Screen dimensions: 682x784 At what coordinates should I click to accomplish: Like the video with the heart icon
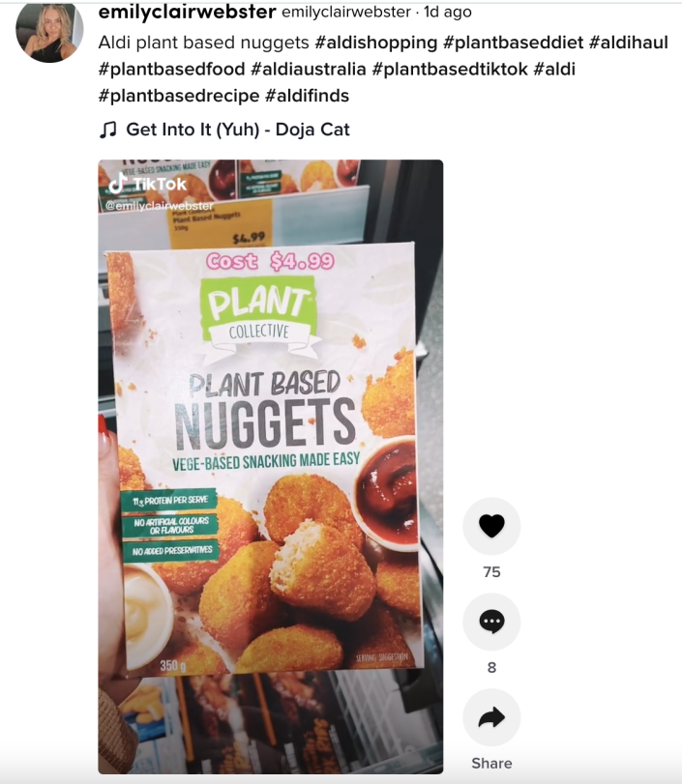click(491, 526)
